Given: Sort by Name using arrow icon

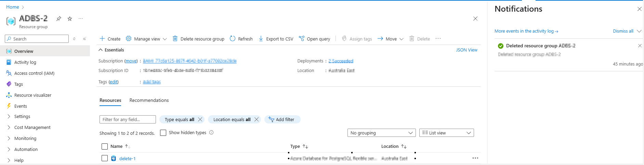Looking at the screenshot, I should tap(128, 146).
